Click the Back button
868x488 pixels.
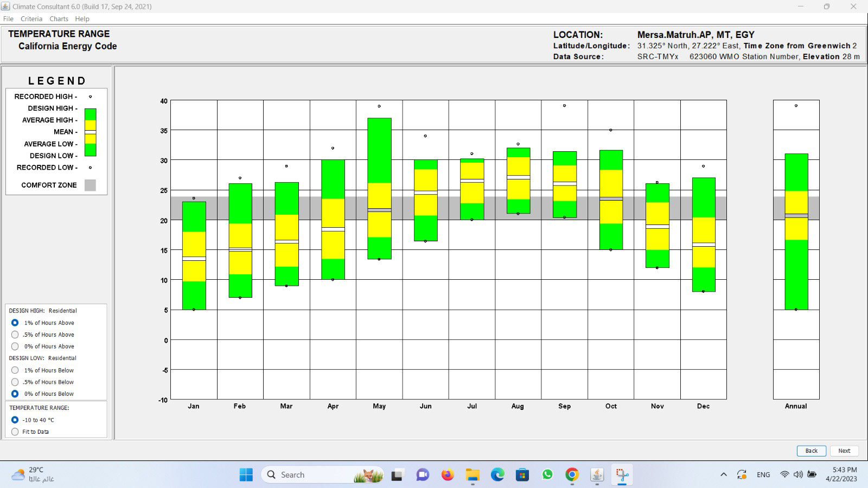pos(811,451)
